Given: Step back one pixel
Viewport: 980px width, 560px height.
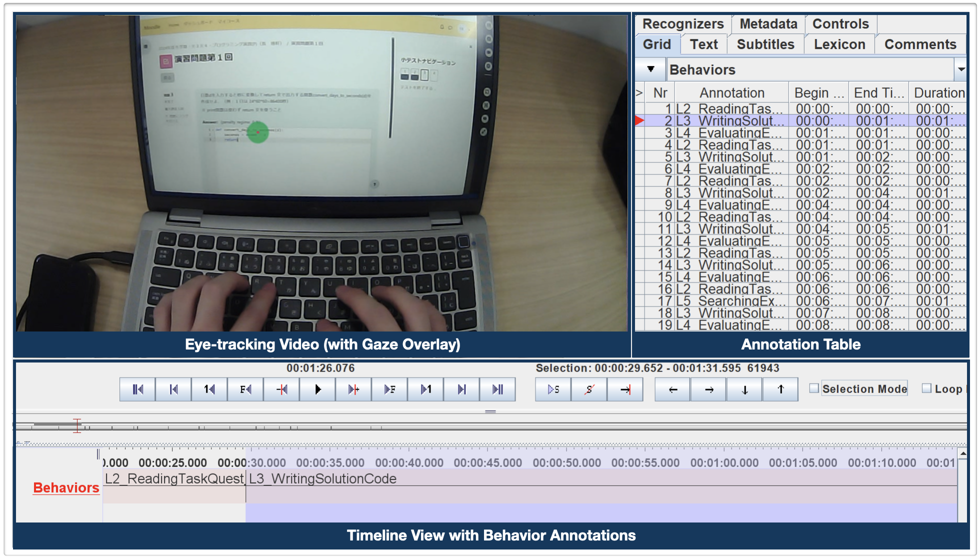Looking at the screenshot, I should [x=281, y=389].
